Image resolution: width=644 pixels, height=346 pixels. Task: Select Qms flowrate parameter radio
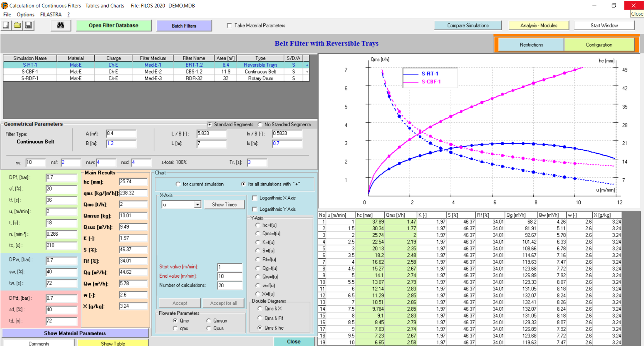pyautogui.click(x=175, y=320)
